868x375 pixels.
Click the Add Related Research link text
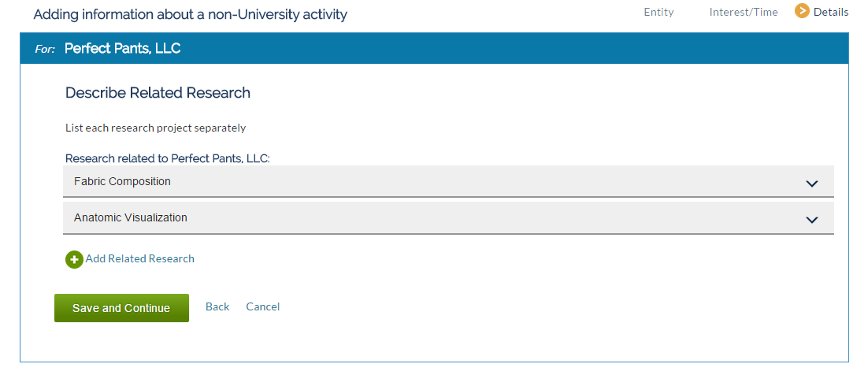[x=140, y=258]
